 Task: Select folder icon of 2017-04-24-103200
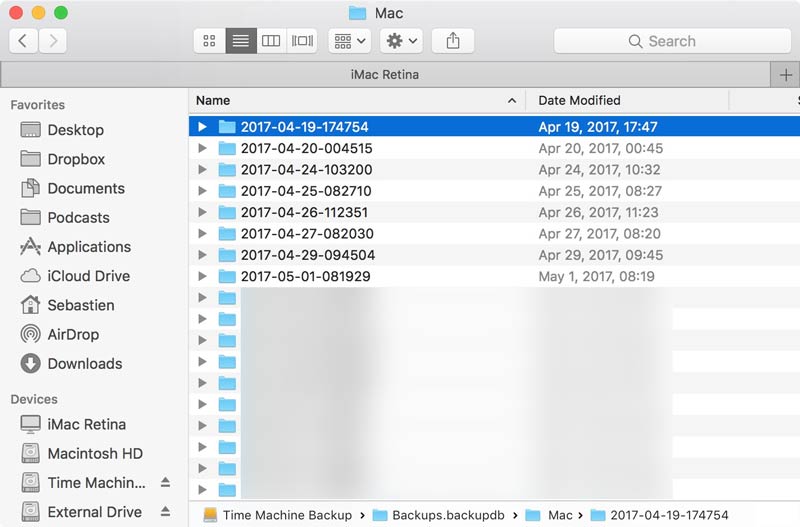(227, 170)
